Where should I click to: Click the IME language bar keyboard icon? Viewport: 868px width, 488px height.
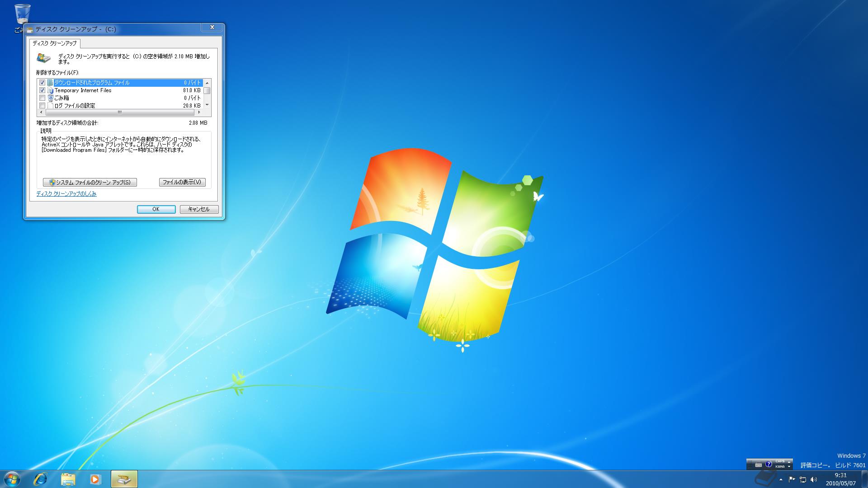tap(759, 465)
